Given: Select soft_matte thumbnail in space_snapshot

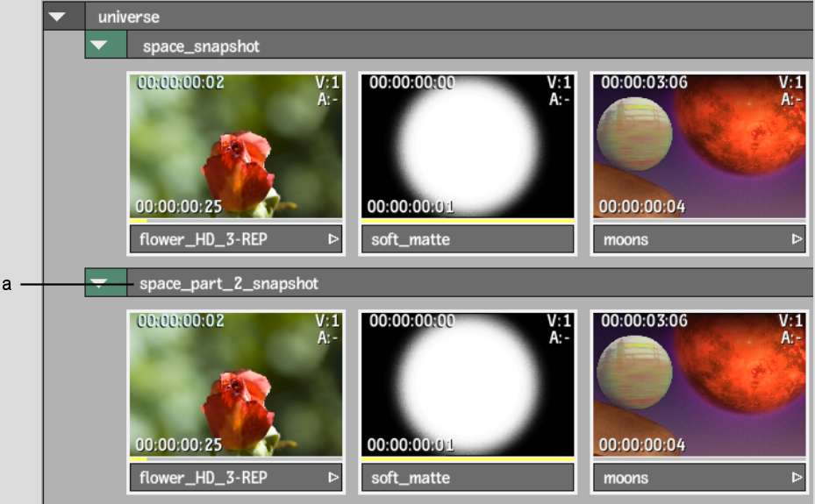Looking at the screenshot, I should pos(467,146).
